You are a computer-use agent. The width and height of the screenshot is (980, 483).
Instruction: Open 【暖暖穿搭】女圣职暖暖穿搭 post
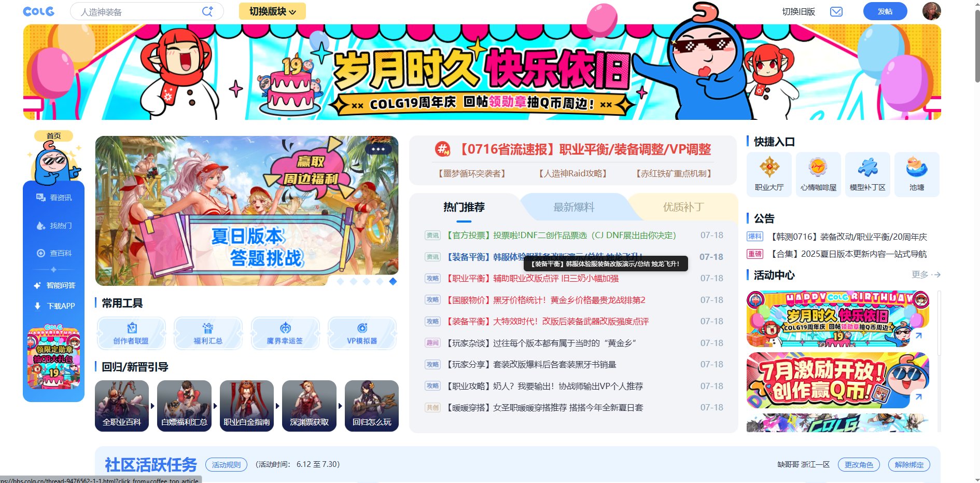coord(544,407)
